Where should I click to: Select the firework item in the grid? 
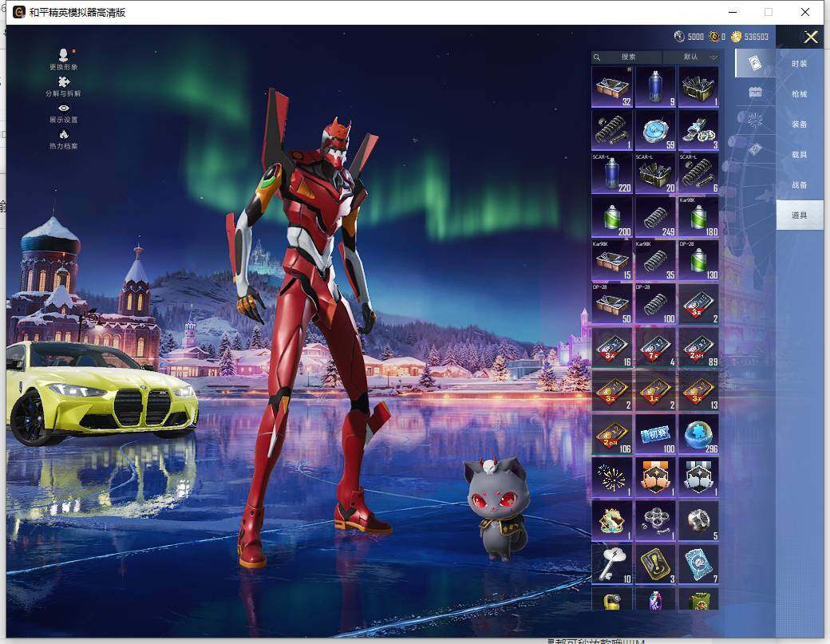(612, 477)
